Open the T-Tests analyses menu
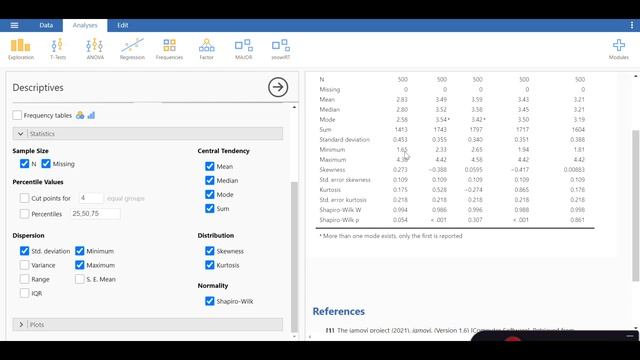640x360 pixels. 58,49
